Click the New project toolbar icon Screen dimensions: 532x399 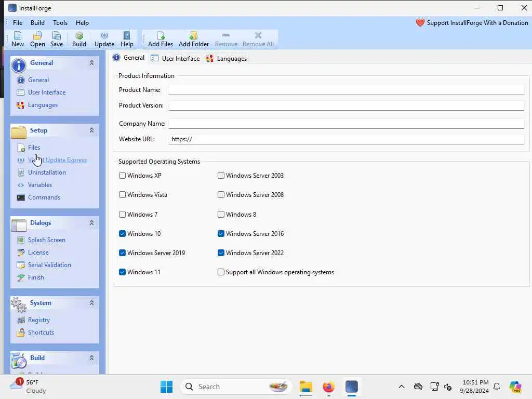(x=18, y=39)
